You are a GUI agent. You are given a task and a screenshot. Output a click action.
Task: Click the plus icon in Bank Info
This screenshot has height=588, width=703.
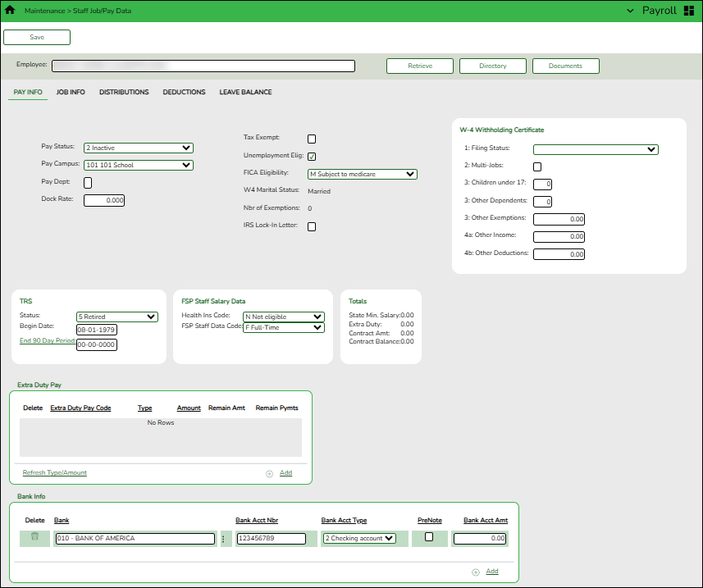476,572
